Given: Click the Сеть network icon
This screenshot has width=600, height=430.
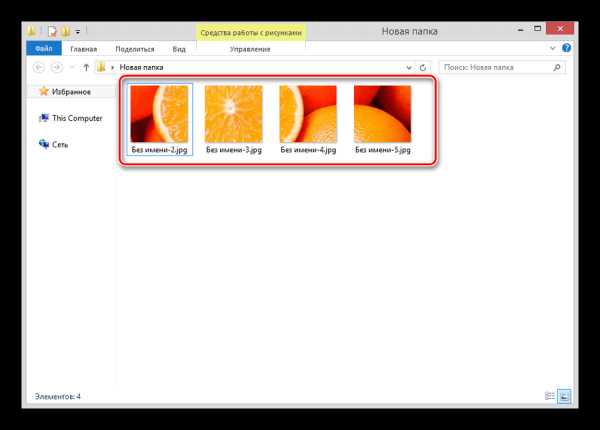Looking at the screenshot, I should click(x=44, y=144).
